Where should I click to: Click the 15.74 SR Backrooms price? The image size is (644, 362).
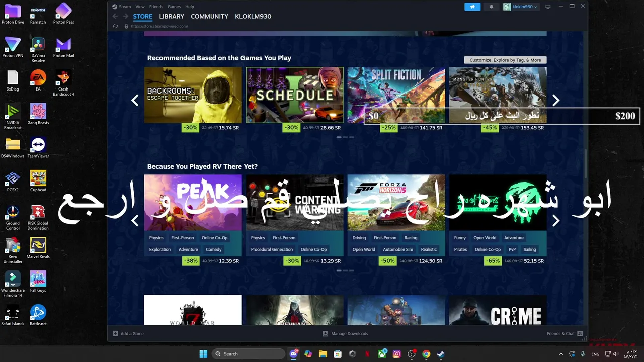[x=229, y=128]
